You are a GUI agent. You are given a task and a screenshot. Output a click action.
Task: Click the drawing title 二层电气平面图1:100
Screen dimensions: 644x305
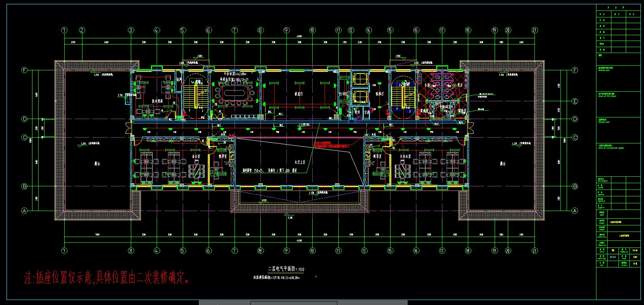[286, 269]
